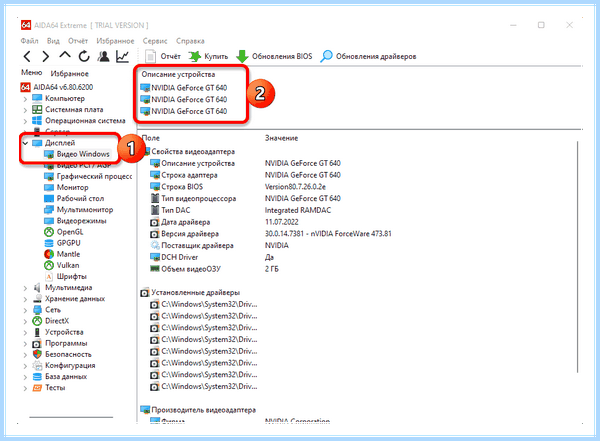
Task: Select the Монитор tree item
Action: point(66,187)
